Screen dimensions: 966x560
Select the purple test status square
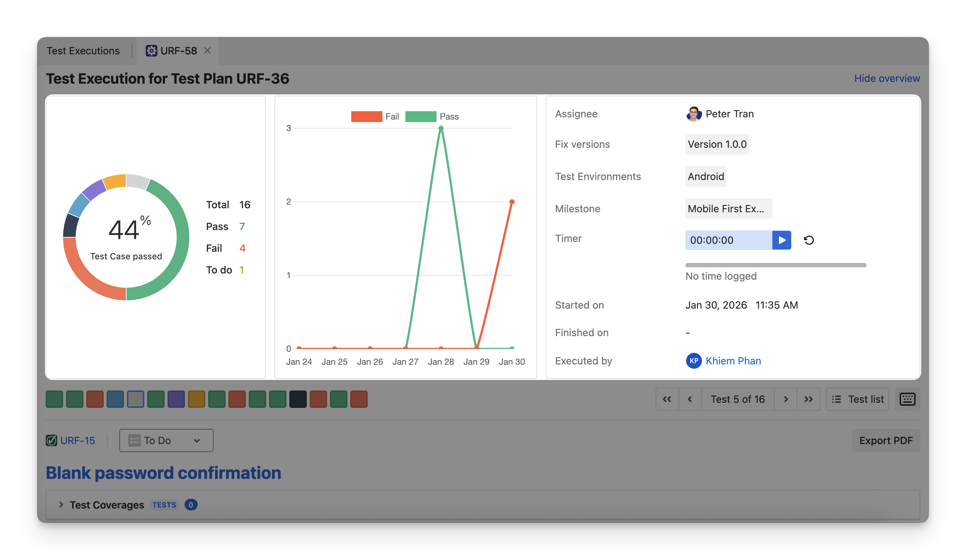click(176, 399)
